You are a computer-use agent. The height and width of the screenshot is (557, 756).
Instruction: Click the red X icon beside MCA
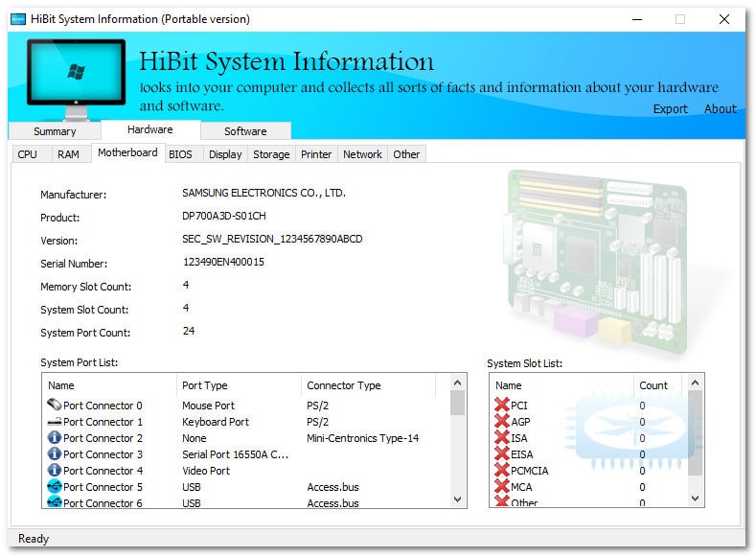click(502, 486)
